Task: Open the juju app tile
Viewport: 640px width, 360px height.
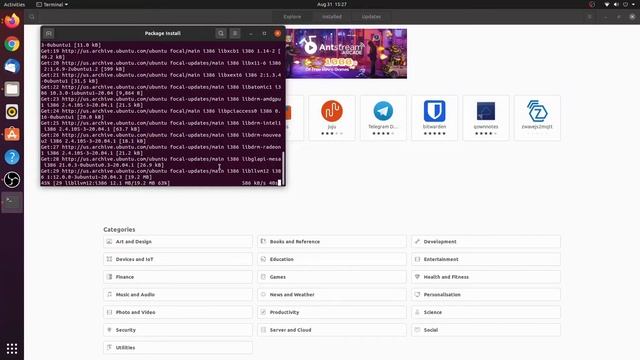Action: (332, 118)
